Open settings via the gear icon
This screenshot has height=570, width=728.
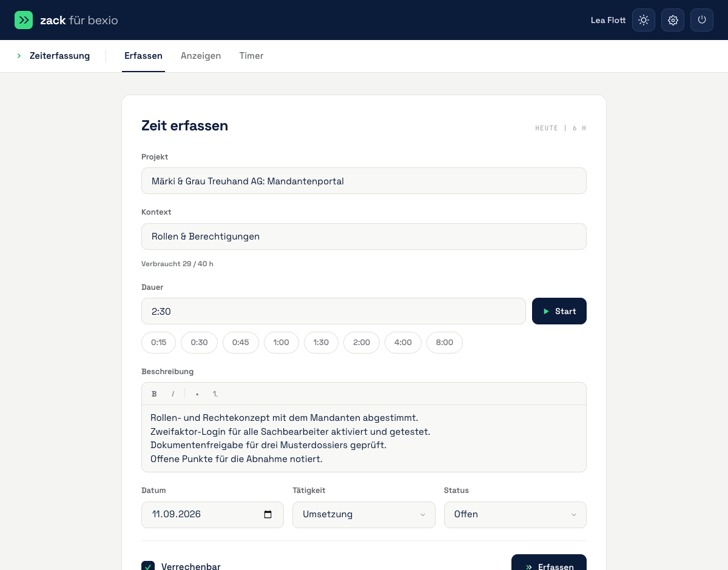(673, 20)
